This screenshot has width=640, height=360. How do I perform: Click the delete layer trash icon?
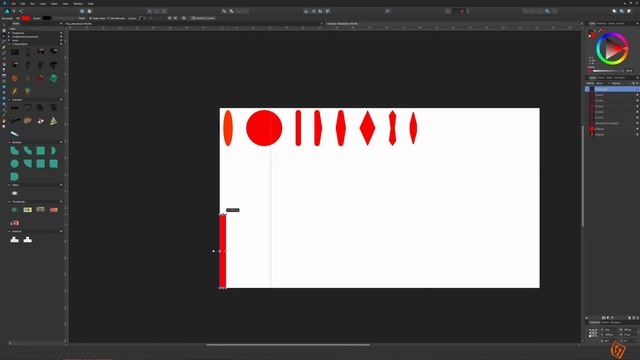coord(638,318)
